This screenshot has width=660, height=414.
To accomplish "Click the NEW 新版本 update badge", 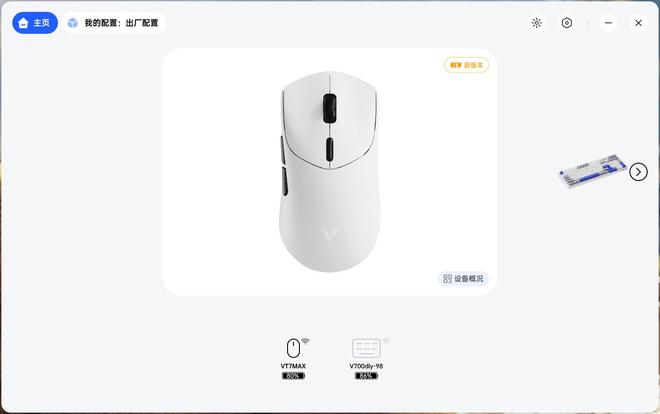I will [466, 65].
